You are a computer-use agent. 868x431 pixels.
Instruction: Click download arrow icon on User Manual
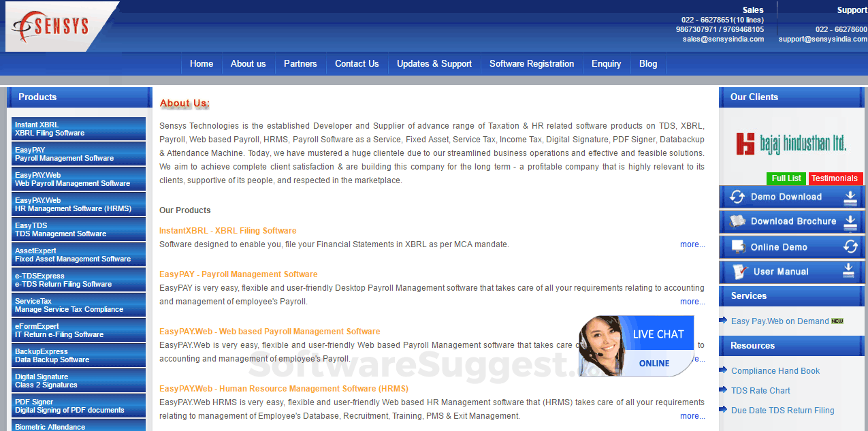coord(848,271)
